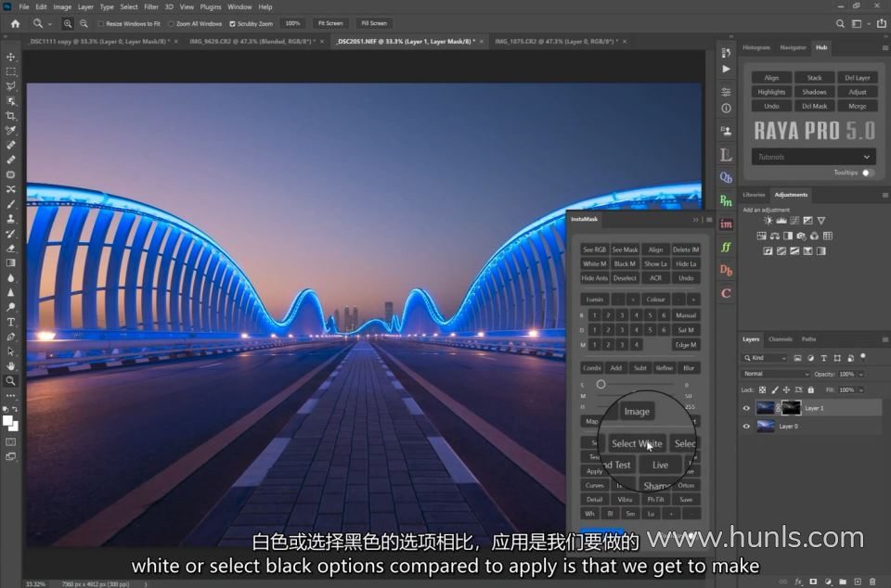
Task: Open the Lumi32 'L' panel icon
Action: (726, 154)
